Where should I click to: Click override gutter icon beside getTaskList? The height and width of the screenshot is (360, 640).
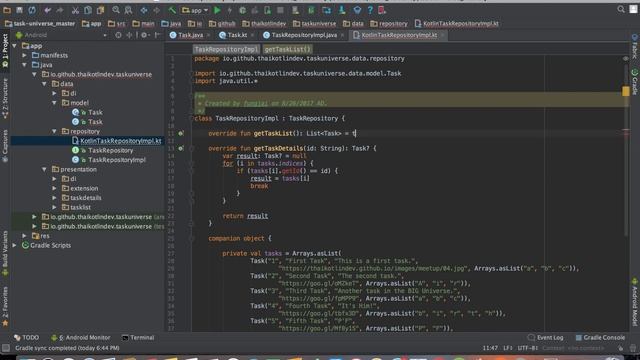click(180, 133)
